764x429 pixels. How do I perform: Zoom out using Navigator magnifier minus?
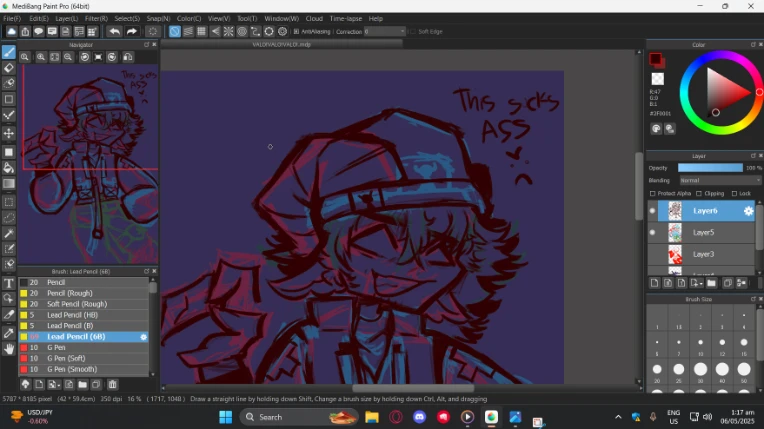coord(68,57)
